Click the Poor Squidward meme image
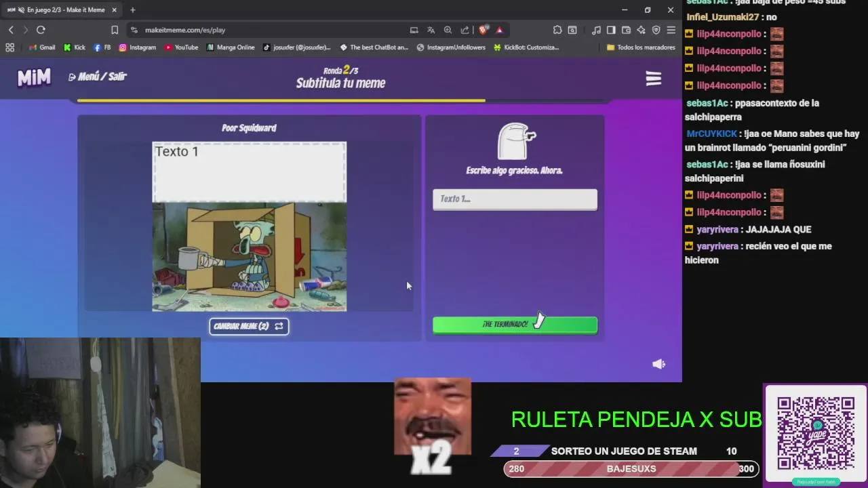868x488 pixels. (249, 257)
